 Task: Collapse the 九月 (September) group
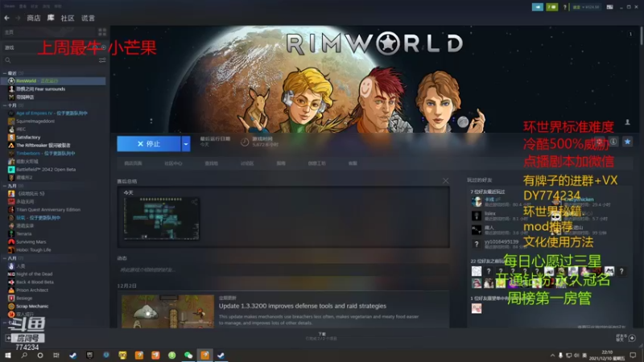(x=5, y=186)
